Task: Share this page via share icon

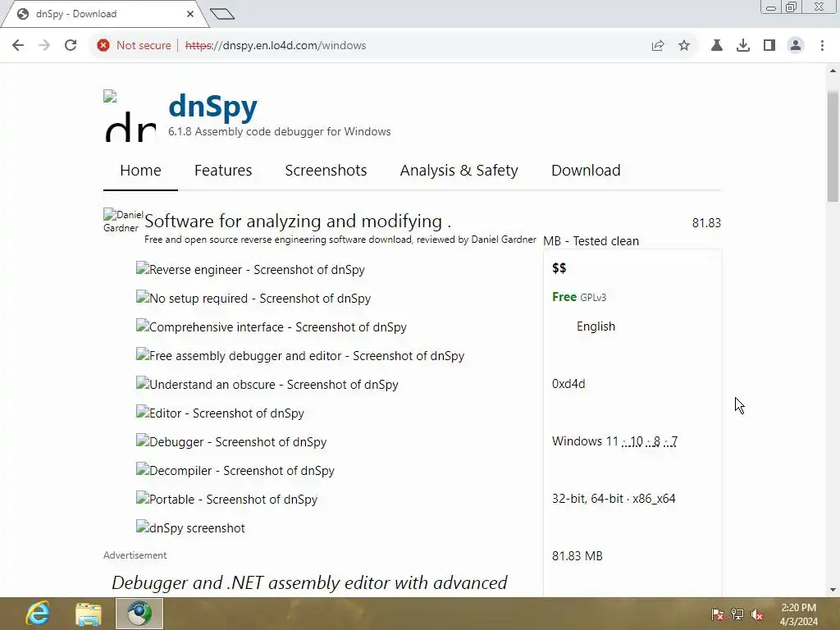Action: pyautogui.click(x=658, y=46)
